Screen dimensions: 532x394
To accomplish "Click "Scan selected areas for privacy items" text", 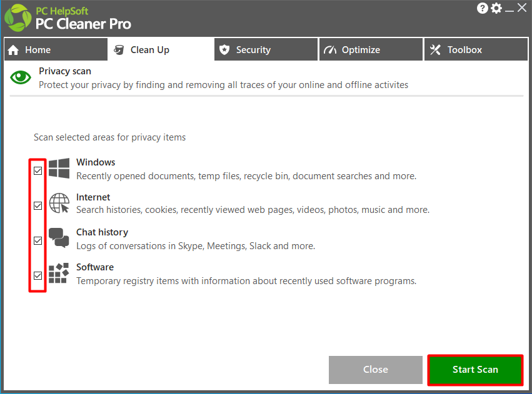I will click(109, 137).
